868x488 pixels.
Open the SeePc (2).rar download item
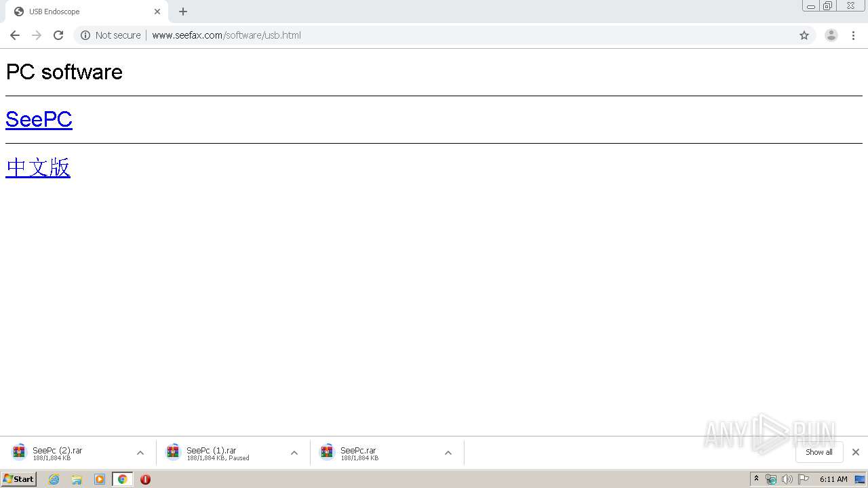(x=70, y=453)
